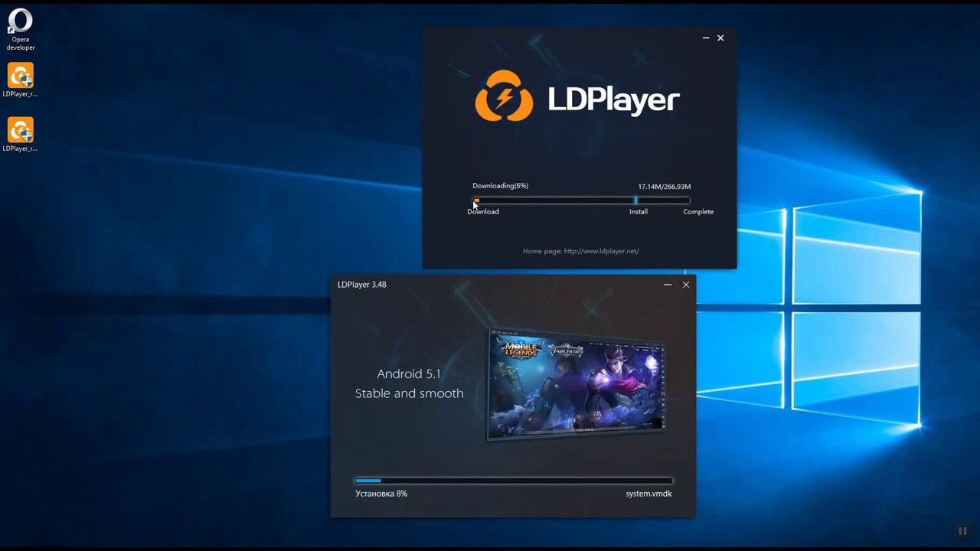This screenshot has width=980, height=551.
Task: Click the Установка 8% status text
Action: (x=381, y=494)
